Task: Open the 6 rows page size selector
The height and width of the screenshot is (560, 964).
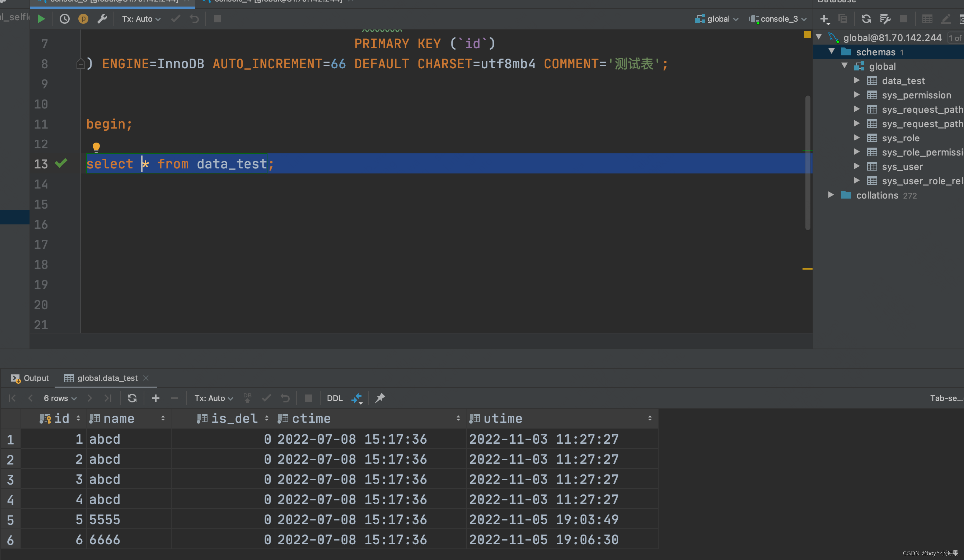Action: (x=60, y=398)
